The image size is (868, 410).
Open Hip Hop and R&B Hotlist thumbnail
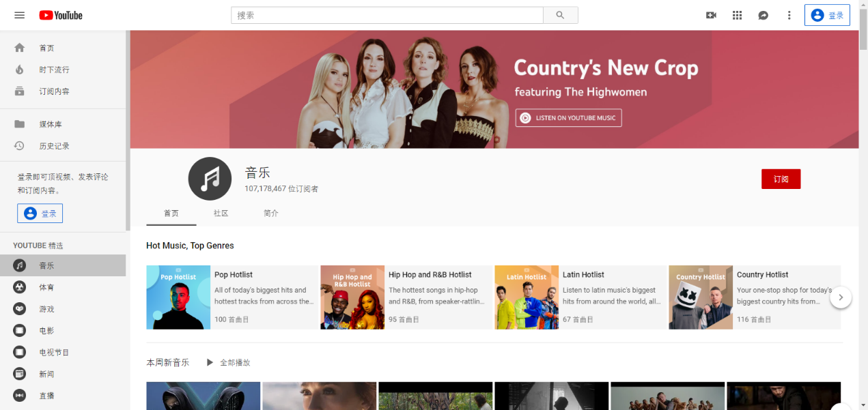coord(352,297)
